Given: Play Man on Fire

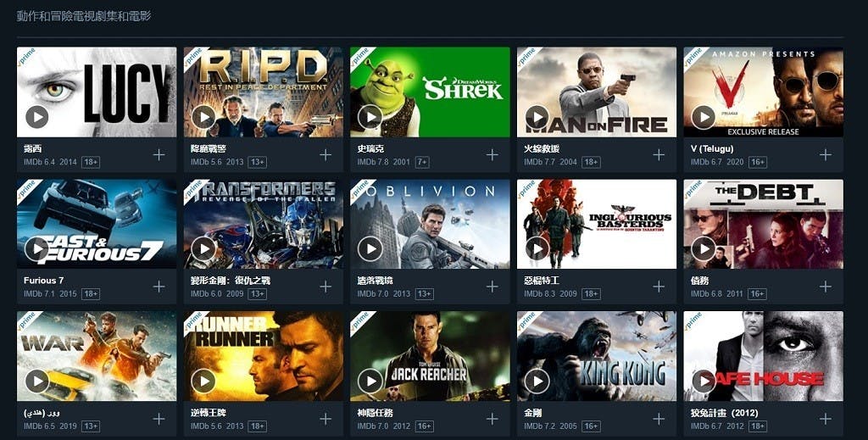Looking at the screenshot, I should tap(537, 117).
